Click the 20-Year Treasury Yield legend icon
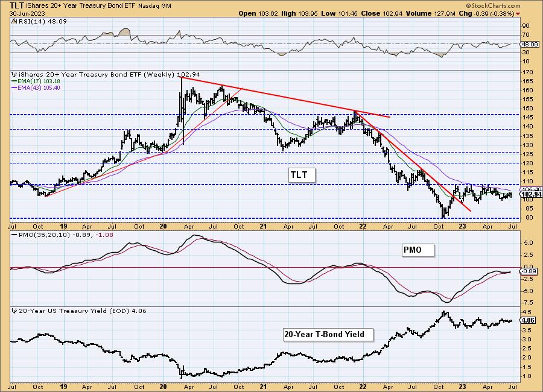 point(14,311)
